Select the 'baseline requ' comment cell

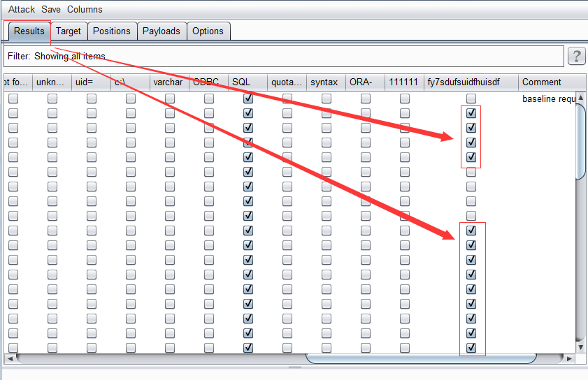pos(548,99)
